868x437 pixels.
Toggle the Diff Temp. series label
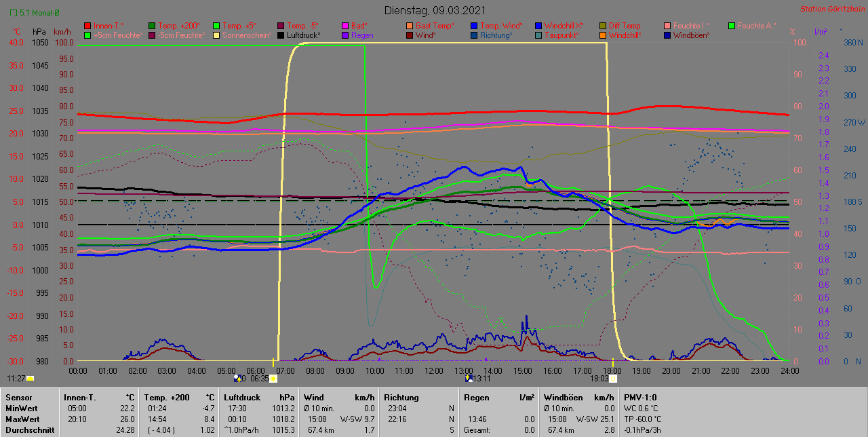625,26
